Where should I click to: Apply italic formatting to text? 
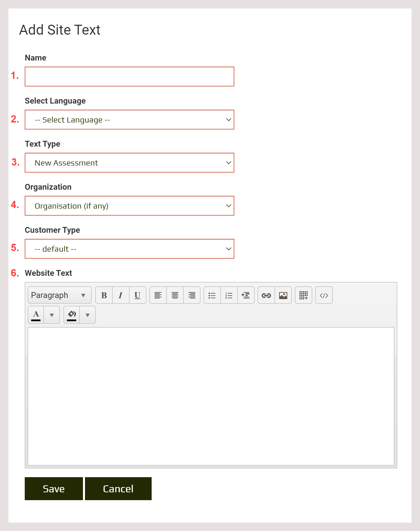click(120, 295)
